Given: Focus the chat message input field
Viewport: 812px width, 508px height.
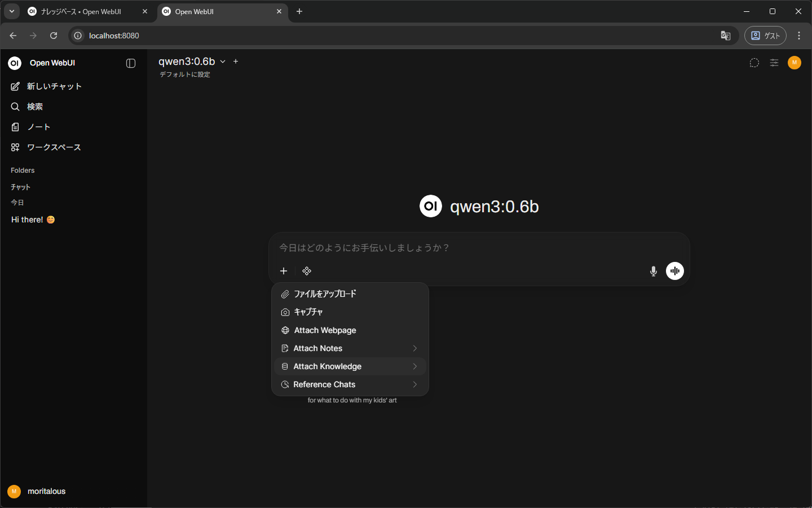Looking at the screenshot, I should pyautogui.click(x=479, y=248).
